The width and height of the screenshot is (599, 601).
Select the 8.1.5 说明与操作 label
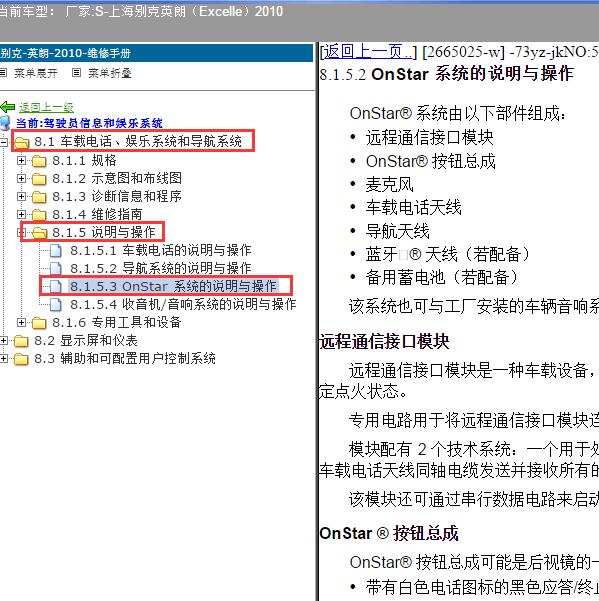pyautogui.click(x=104, y=232)
